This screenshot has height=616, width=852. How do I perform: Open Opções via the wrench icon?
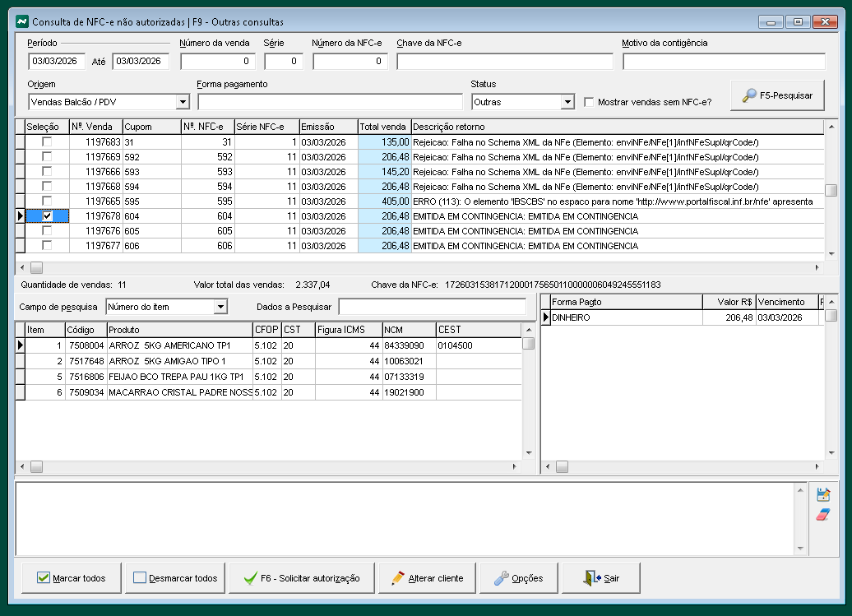coord(501,578)
